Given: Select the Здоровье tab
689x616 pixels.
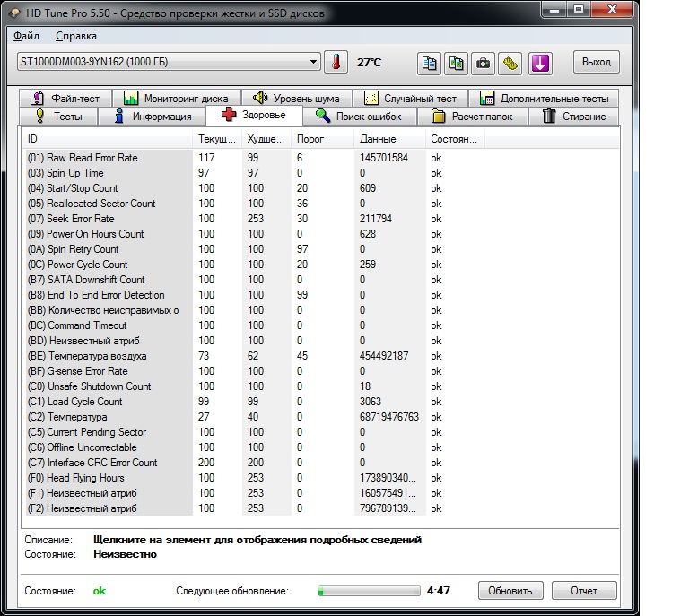Looking at the screenshot, I should [254, 115].
